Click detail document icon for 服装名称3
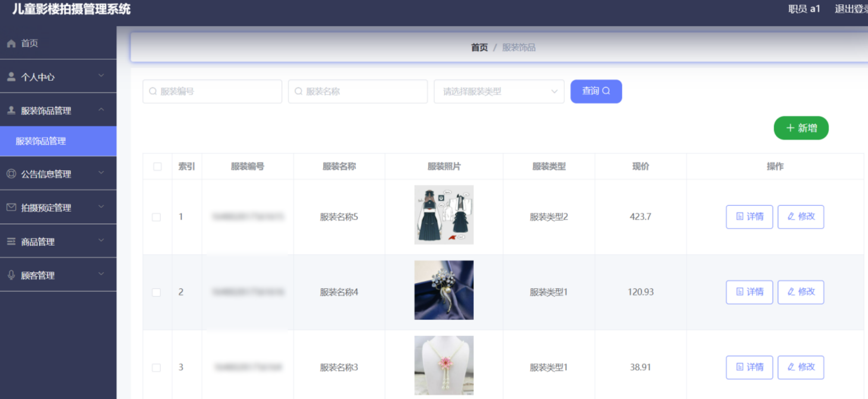 (x=740, y=367)
